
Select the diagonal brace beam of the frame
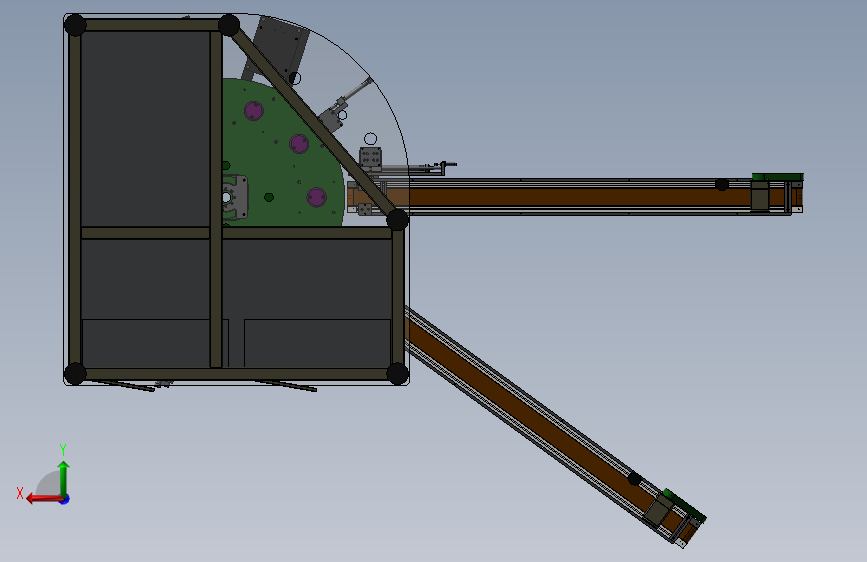(x=312, y=121)
